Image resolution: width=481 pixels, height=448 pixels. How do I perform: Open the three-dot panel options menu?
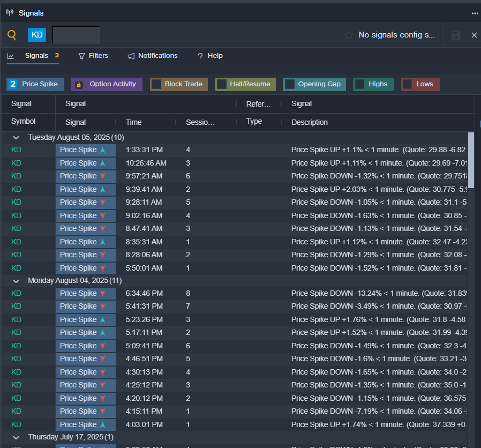[x=475, y=13]
